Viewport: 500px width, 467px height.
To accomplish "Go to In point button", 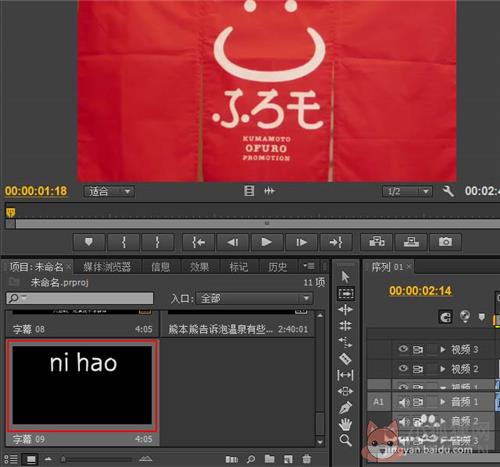I will click(x=199, y=242).
